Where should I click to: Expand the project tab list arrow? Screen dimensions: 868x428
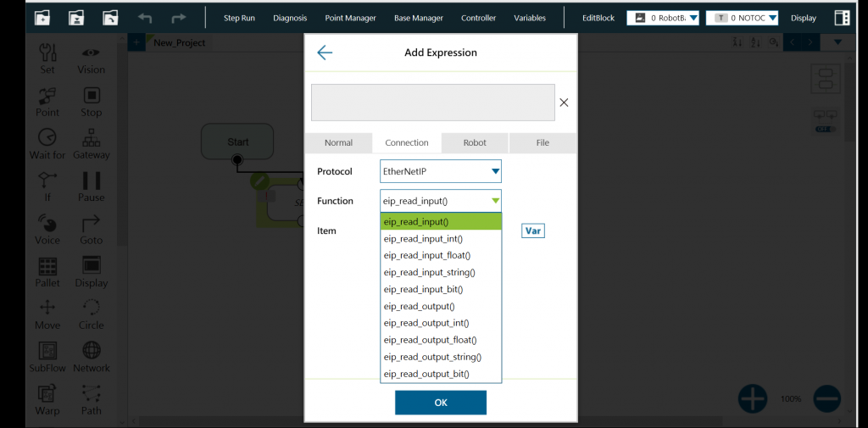[837, 42]
